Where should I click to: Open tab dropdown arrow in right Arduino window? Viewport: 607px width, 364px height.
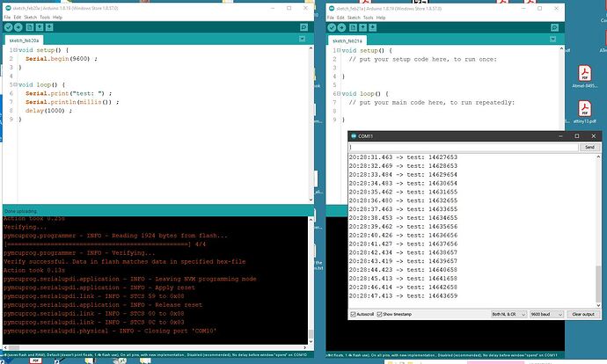(x=552, y=39)
